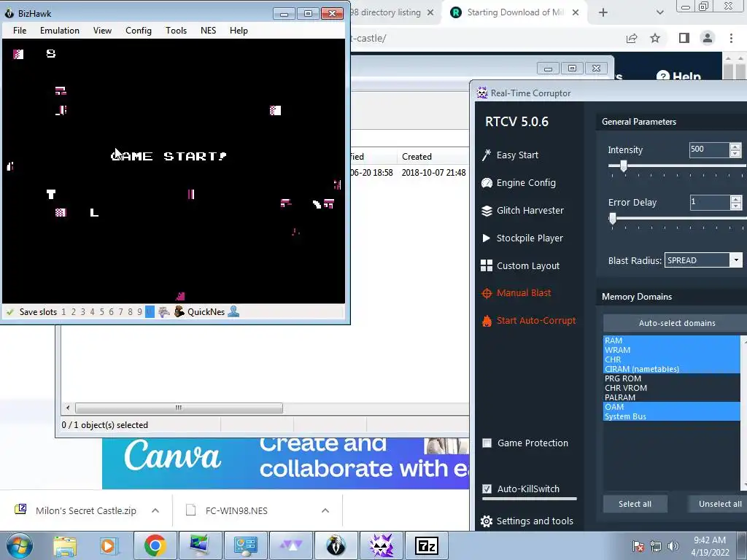Switch to Starting Download Chrome tab

515,13
